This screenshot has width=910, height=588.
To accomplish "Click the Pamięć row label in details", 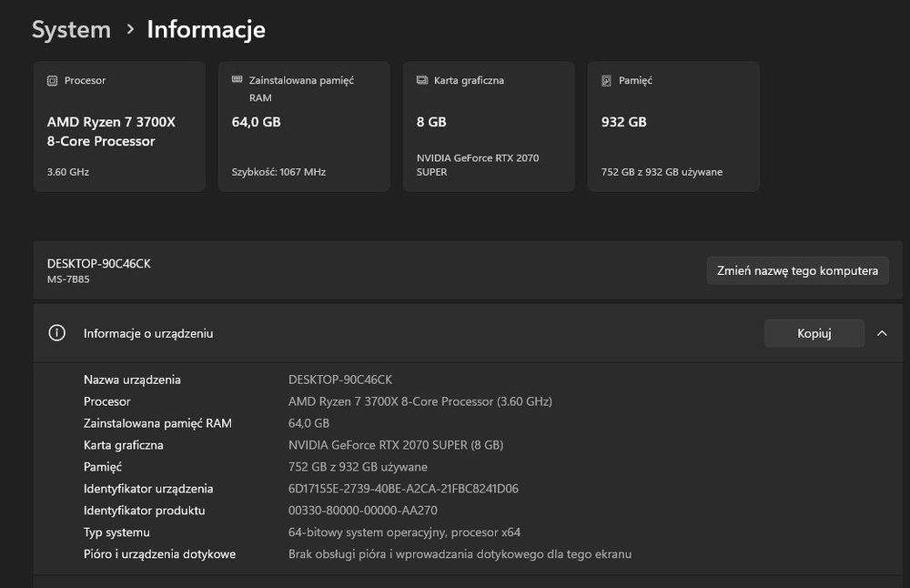I will click(103, 467).
